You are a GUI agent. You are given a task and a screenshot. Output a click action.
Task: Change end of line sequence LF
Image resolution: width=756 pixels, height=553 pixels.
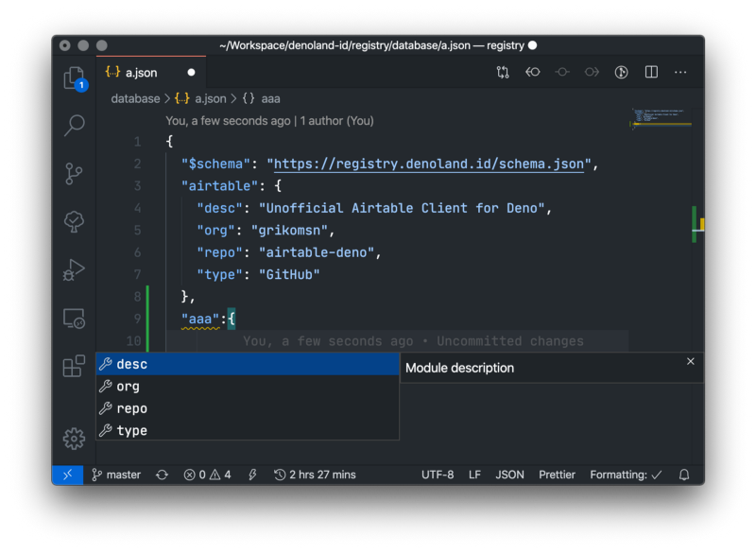point(474,475)
